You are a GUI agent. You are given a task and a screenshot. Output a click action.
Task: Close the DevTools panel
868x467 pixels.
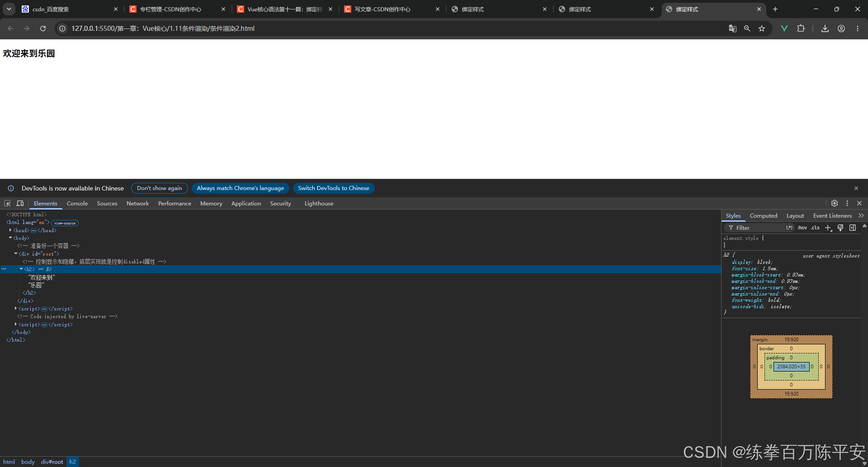[x=859, y=204]
